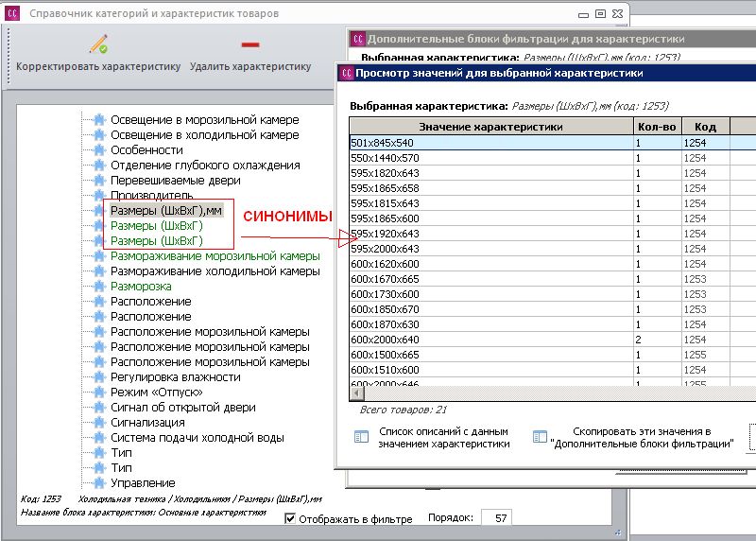
Task: Select tree item Размораживание морозильной камеры
Action: 215,255
